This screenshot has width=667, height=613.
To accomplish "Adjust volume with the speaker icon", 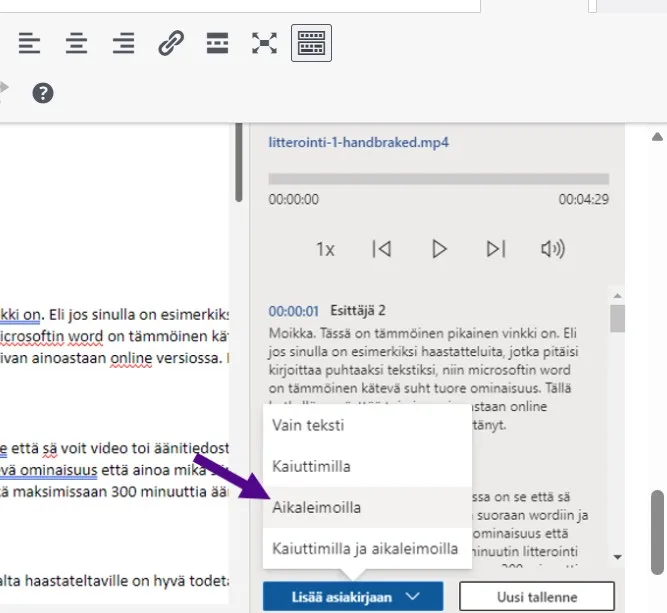I will (553, 249).
